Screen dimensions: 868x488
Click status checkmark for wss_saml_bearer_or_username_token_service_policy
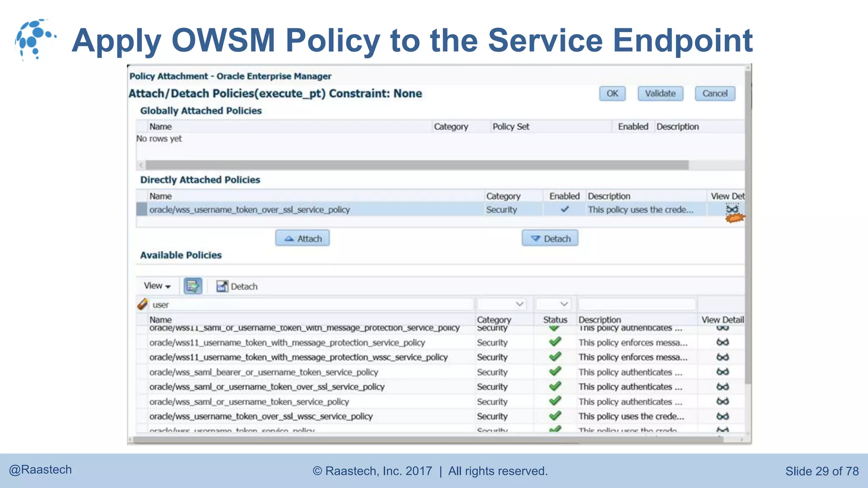point(555,372)
